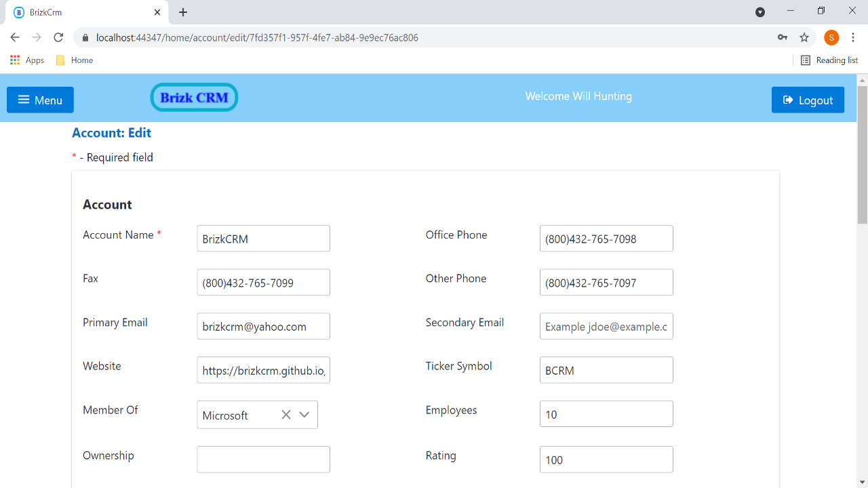The width and height of the screenshot is (868, 488).
Task: Open the Menu hamburger button
Action: coord(40,100)
